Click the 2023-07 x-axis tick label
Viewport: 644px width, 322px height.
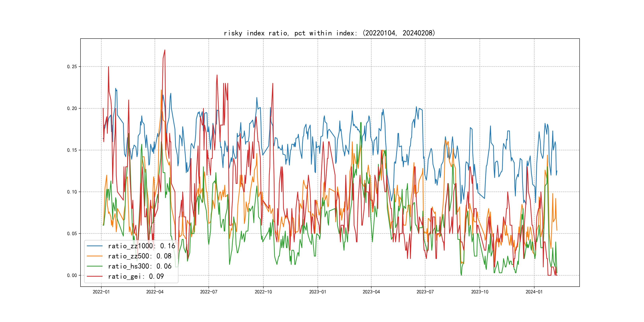[425, 292]
